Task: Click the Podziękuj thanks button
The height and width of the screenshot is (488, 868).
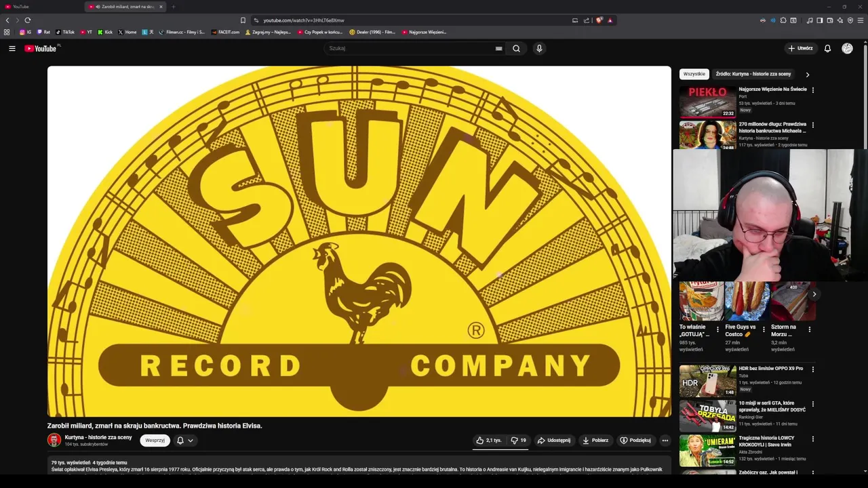Action: coord(635,441)
